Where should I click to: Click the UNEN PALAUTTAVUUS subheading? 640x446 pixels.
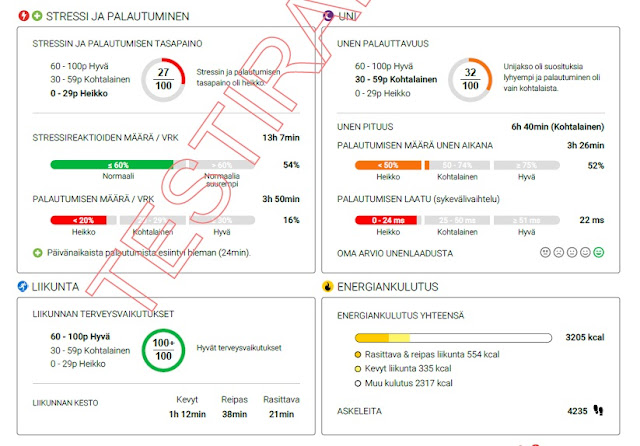tap(383, 44)
